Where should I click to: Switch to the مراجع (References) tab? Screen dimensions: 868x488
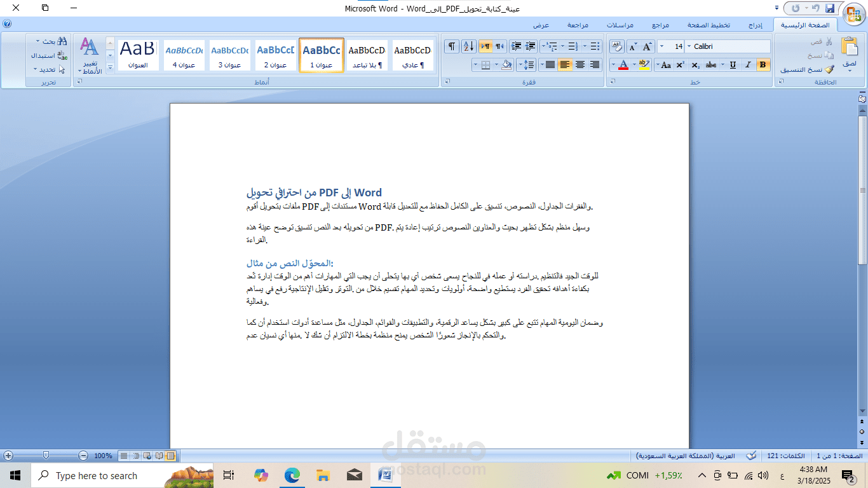[x=660, y=25]
